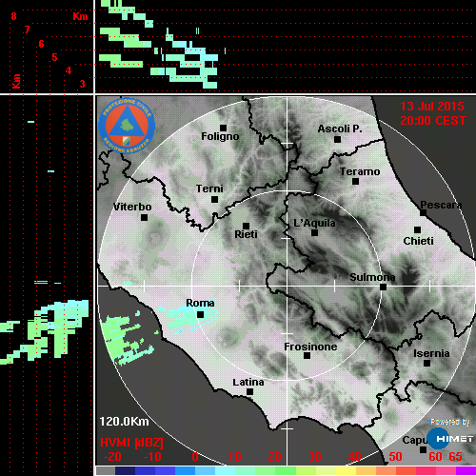
Task: Click the date text 13 Jul 2015
Action: pyautogui.click(x=432, y=107)
